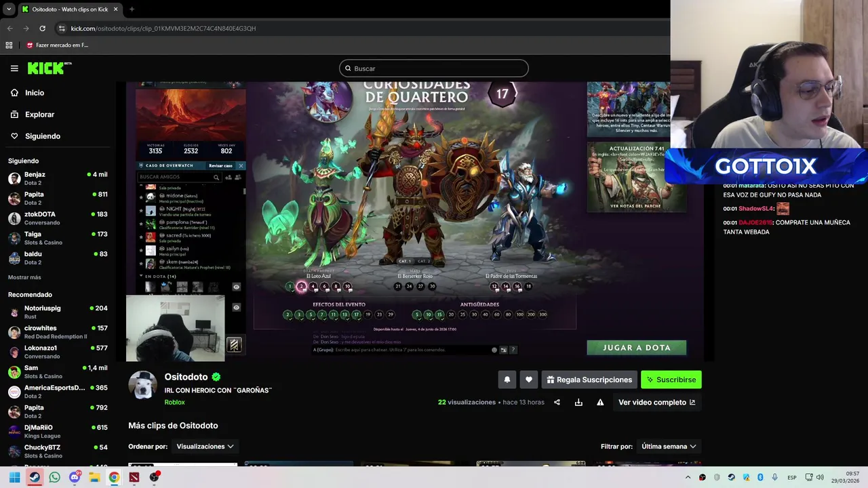Open OBS from the taskbar

pos(155,477)
